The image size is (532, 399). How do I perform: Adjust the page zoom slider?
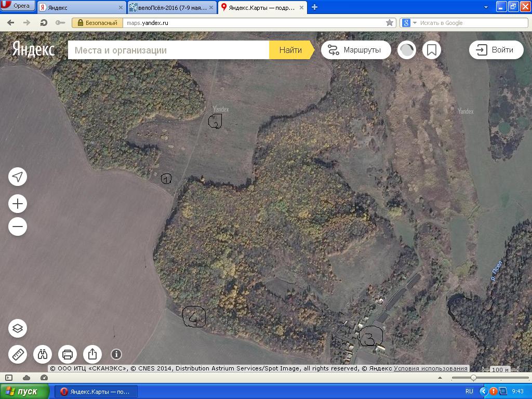[473, 378]
